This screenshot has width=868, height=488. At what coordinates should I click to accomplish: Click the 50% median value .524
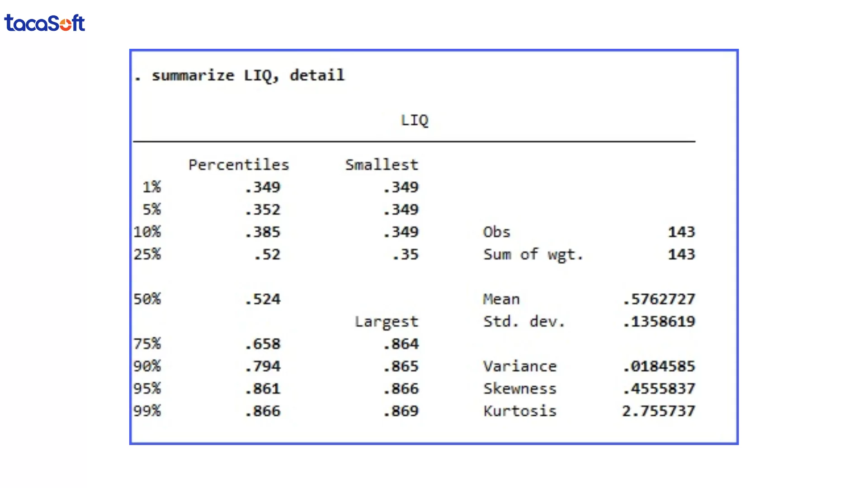point(263,299)
